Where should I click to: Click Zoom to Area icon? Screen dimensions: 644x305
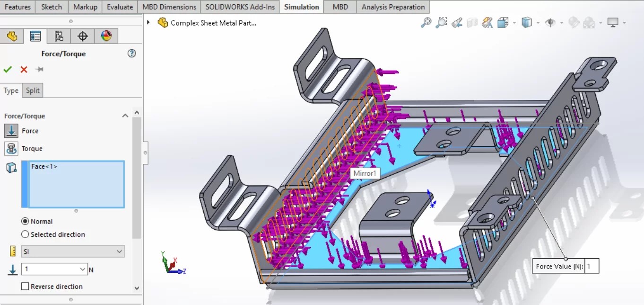tap(441, 22)
